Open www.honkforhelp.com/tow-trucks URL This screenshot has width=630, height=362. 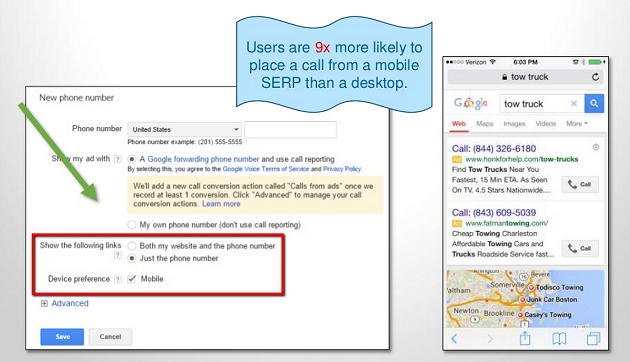(x=522, y=159)
